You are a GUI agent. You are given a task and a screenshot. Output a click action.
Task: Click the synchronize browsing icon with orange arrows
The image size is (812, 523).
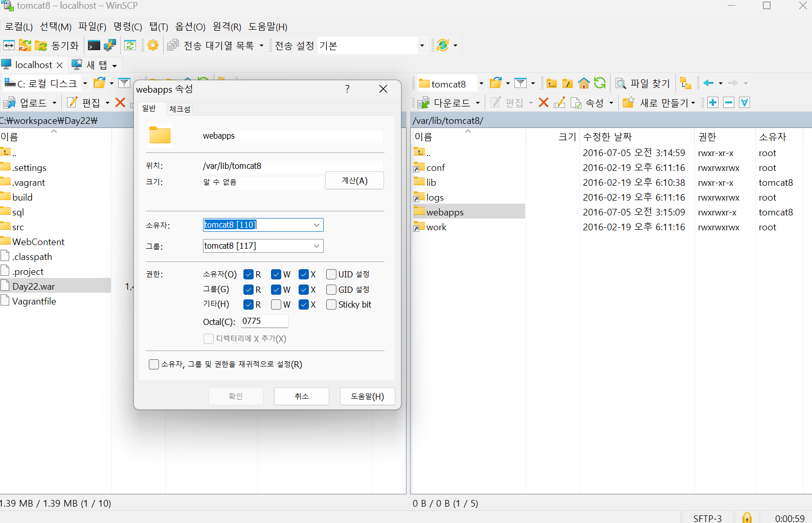coord(25,46)
